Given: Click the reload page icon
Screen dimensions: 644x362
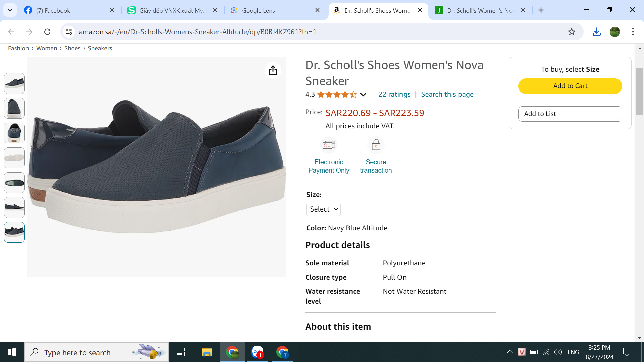Looking at the screenshot, I should pos(47,32).
